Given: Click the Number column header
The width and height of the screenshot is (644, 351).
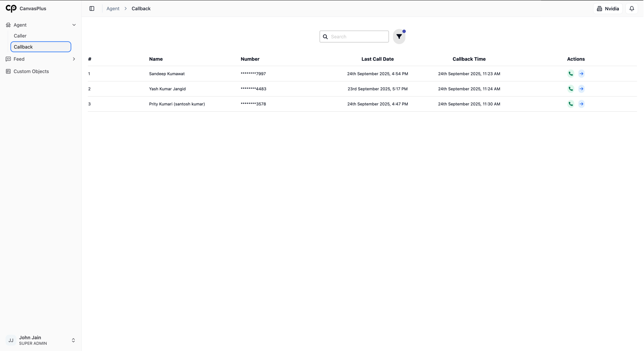Looking at the screenshot, I should pos(250,59).
